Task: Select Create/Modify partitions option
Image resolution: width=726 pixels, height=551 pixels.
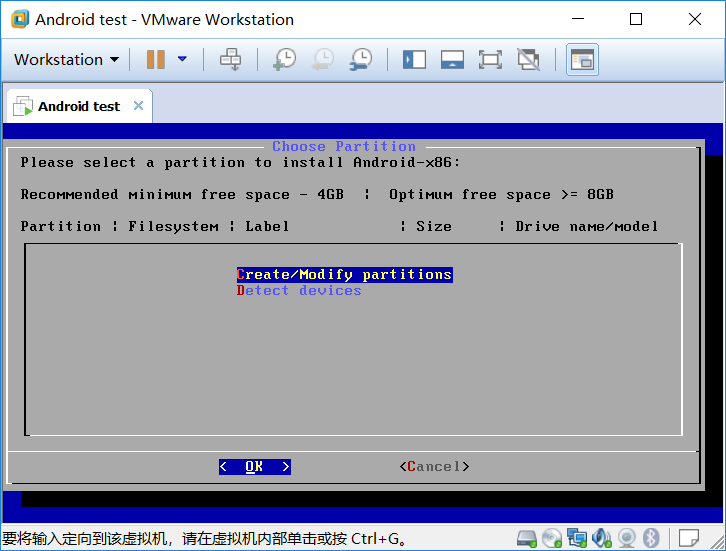Action: (x=344, y=275)
